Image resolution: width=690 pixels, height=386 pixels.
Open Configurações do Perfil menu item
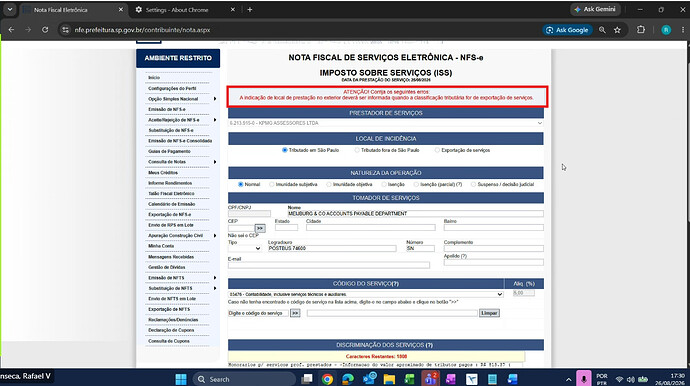(172, 88)
